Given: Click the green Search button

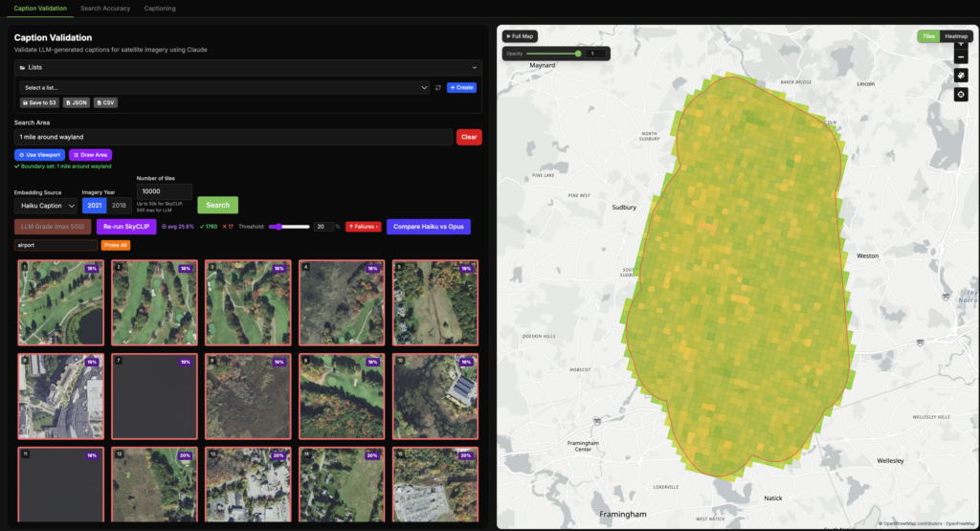Looking at the screenshot, I should click(x=217, y=205).
